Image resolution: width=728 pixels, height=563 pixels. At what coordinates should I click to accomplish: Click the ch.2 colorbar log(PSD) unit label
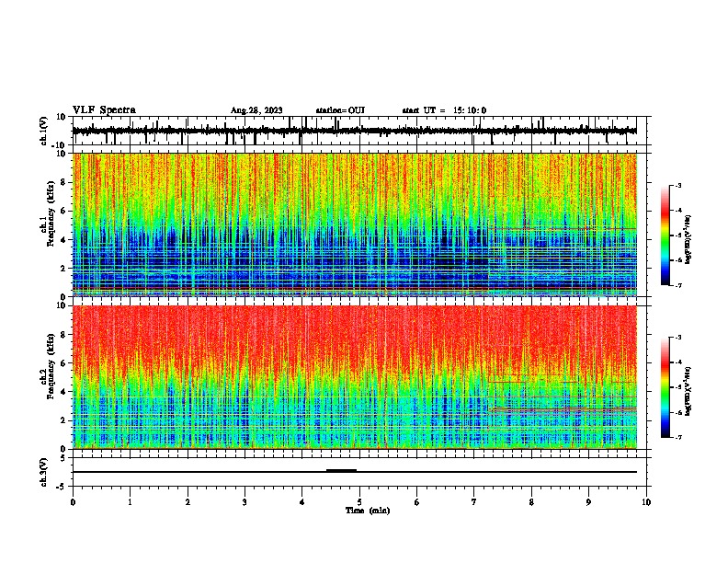(688, 391)
